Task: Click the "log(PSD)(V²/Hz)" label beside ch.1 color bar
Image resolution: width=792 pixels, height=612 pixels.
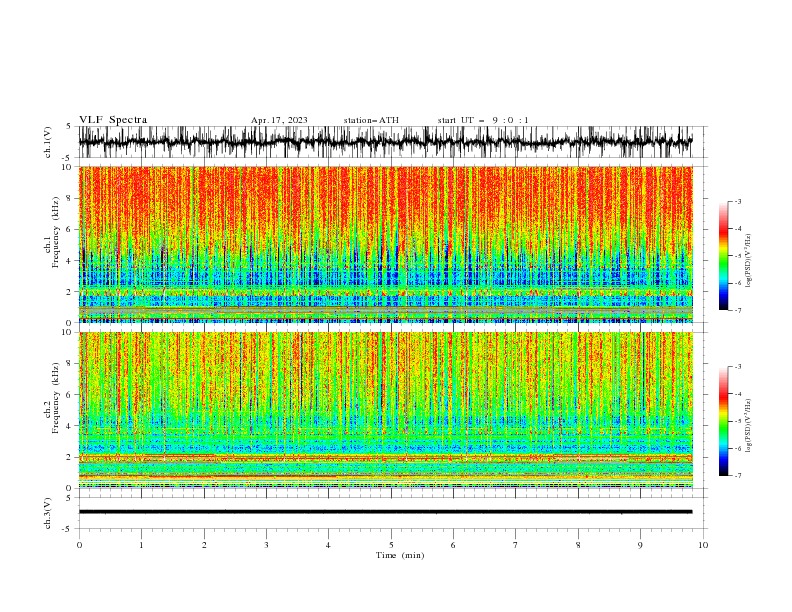Action: pos(748,261)
